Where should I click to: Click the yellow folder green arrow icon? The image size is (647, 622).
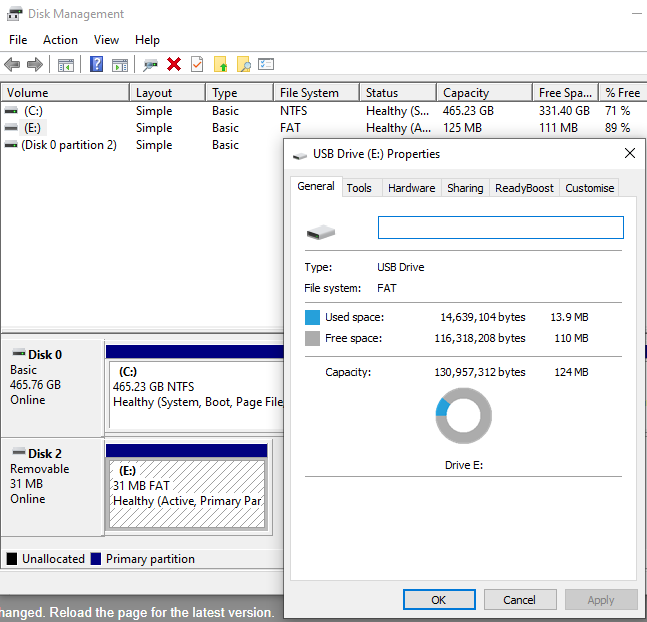(221, 65)
